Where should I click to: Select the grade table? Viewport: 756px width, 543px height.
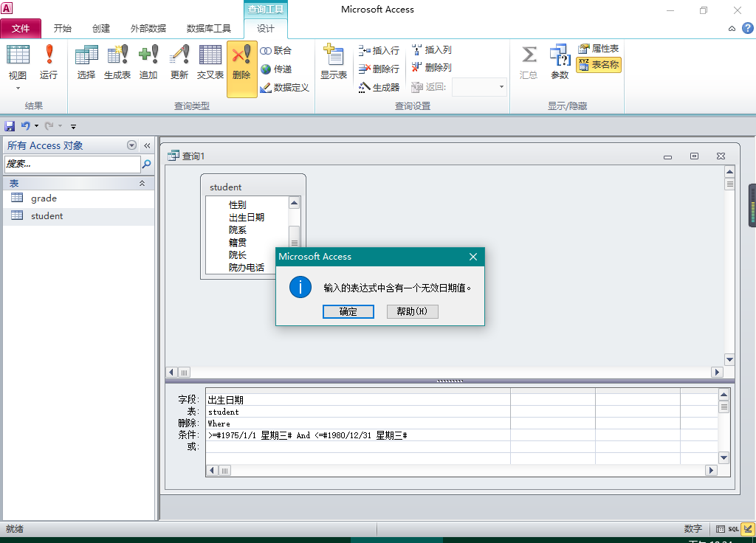click(78, 198)
